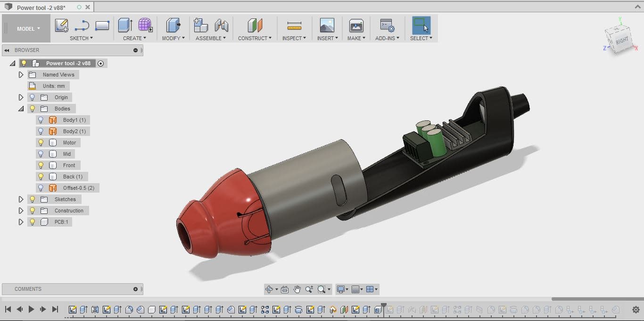Open the MODIFY menu
Image resolution: width=644 pixels, height=321 pixels.
point(173,38)
